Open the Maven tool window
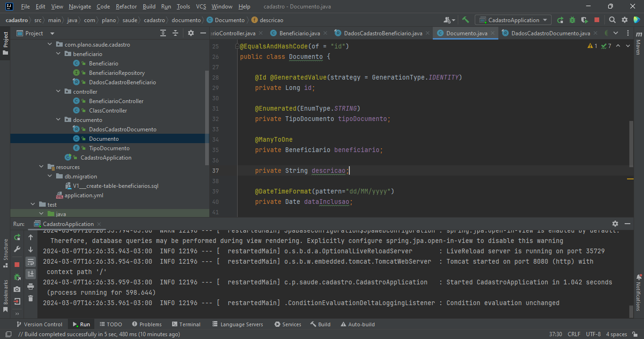Viewport: 644px width, 339px height. click(638, 43)
